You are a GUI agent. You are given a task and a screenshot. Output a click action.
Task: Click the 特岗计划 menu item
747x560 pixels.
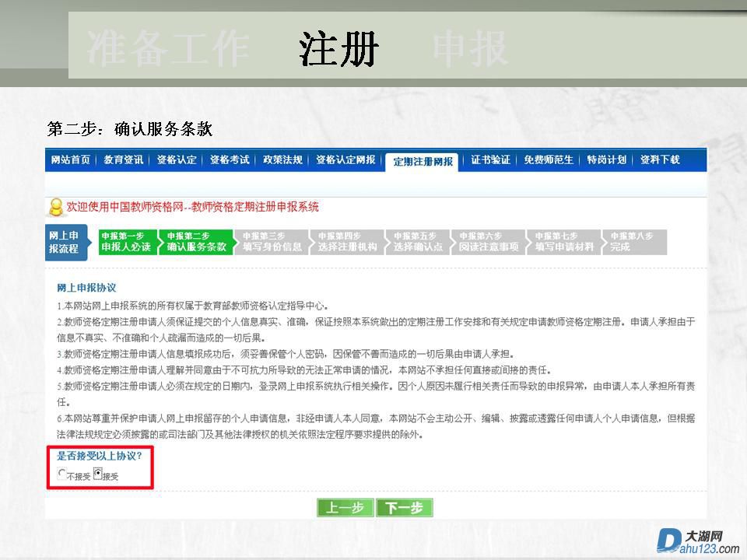point(606,159)
